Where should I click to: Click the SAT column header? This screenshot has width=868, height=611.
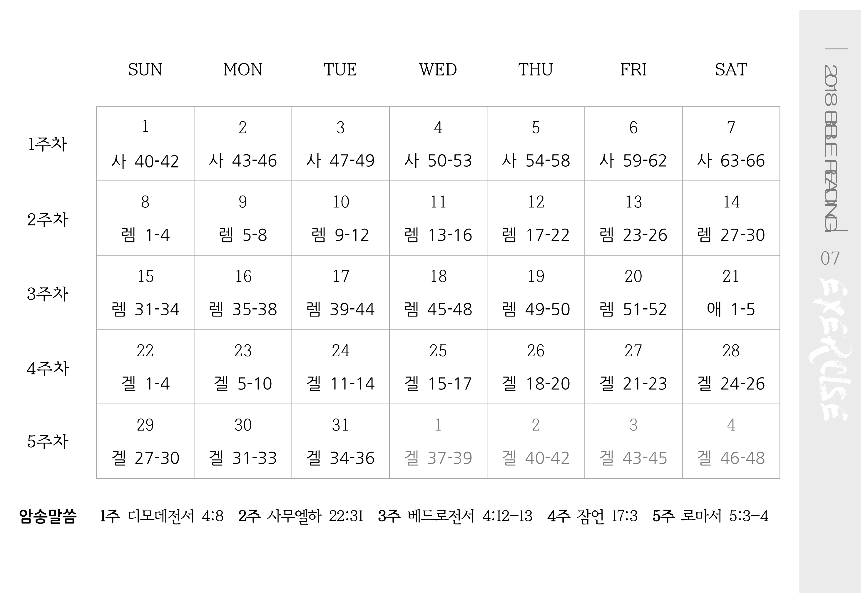[731, 70]
